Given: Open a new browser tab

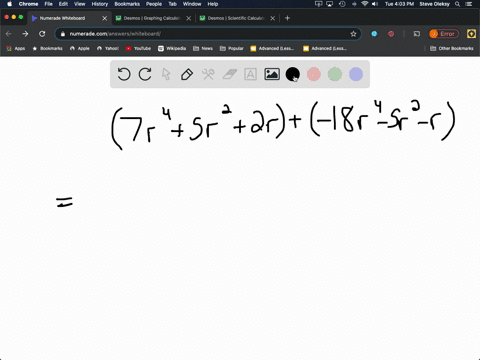Looking at the screenshot, I should coord(287,18).
